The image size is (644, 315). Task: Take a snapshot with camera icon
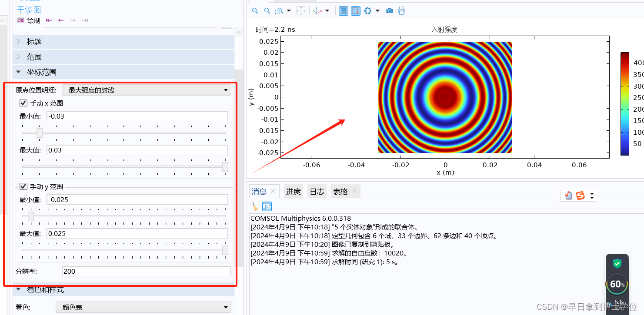tap(390, 11)
